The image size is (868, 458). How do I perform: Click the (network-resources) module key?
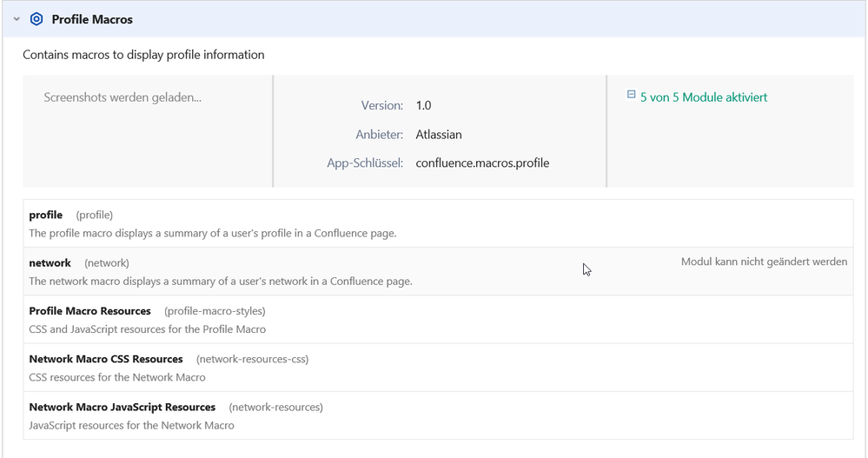pyautogui.click(x=275, y=408)
